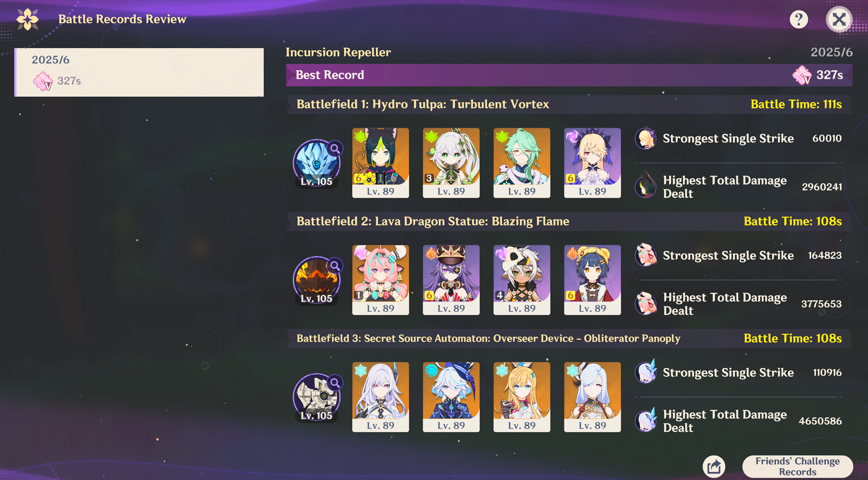Select the first Battlefield 1 character with cat ears
The image size is (868, 480).
(x=380, y=163)
